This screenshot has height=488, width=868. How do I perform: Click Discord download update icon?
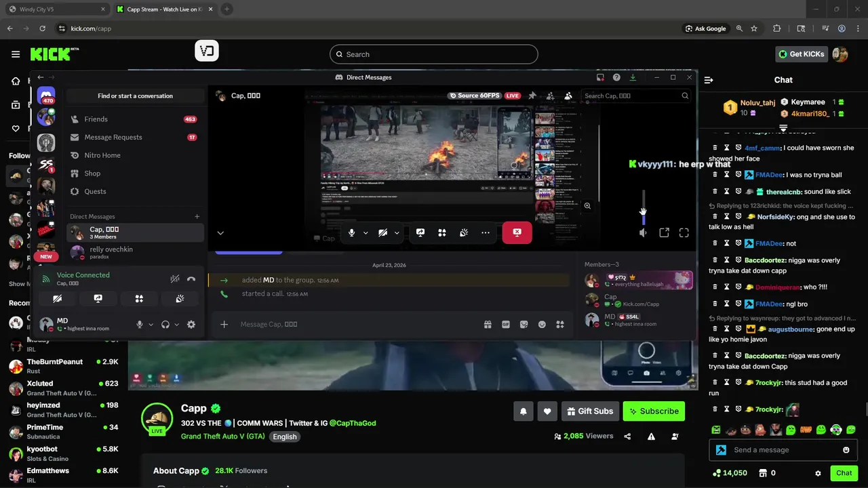[x=633, y=77]
